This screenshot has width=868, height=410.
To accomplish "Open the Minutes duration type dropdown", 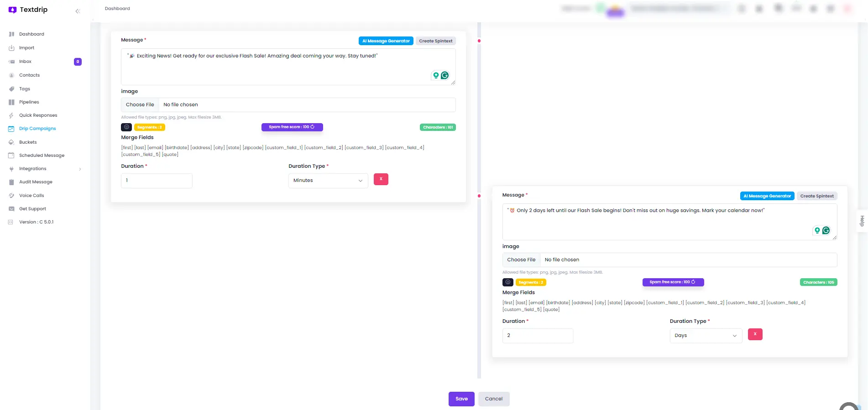I will (x=328, y=181).
